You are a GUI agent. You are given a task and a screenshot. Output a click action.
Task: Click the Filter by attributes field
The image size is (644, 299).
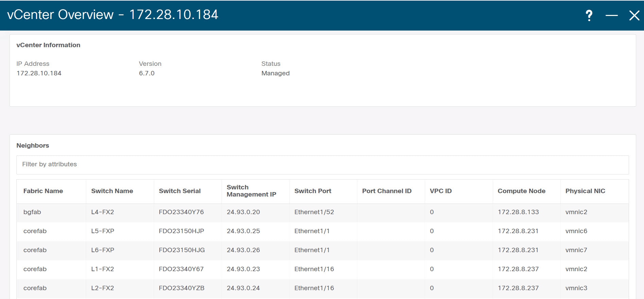click(x=323, y=165)
